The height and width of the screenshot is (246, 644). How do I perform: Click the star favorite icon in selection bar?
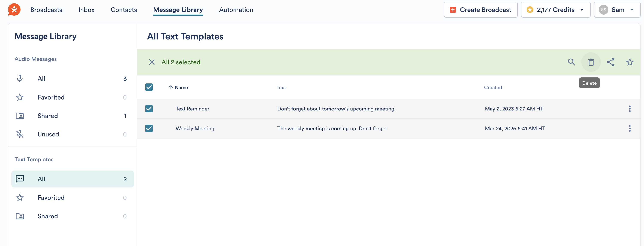[x=629, y=62]
